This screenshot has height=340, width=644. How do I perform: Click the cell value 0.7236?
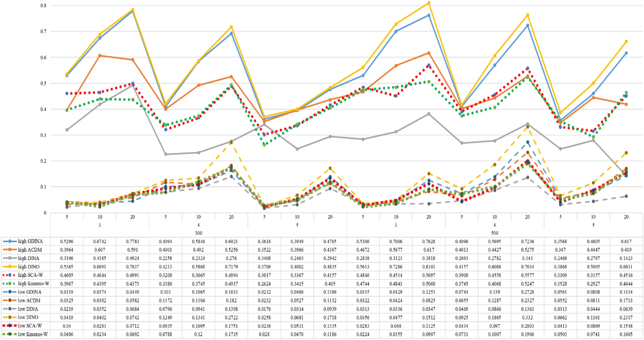pyautogui.click(x=528, y=242)
